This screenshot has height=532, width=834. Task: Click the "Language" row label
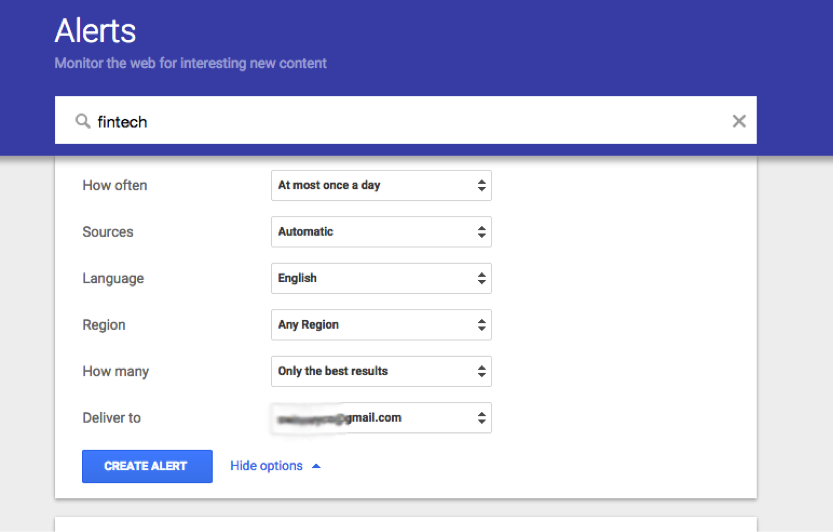pos(113,278)
